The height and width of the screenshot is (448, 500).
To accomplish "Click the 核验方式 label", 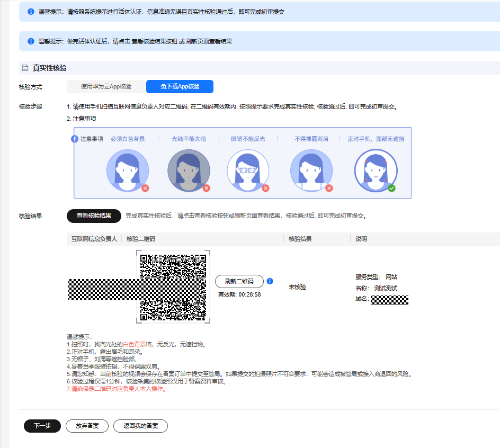I will pos(30,87).
